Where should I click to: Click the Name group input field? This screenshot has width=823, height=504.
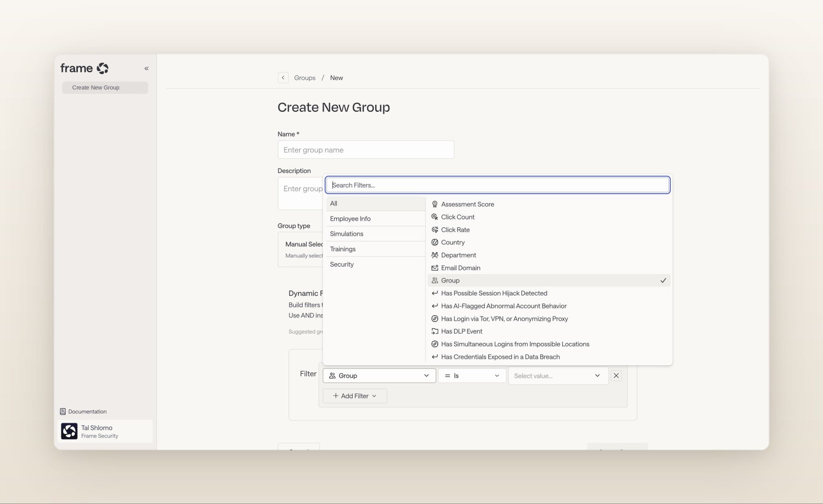point(366,150)
